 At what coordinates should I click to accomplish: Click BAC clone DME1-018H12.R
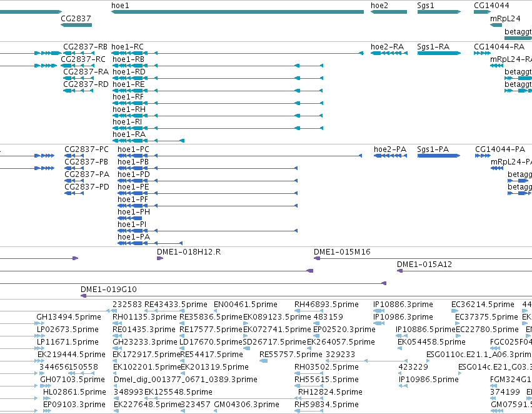[x=189, y=252]
